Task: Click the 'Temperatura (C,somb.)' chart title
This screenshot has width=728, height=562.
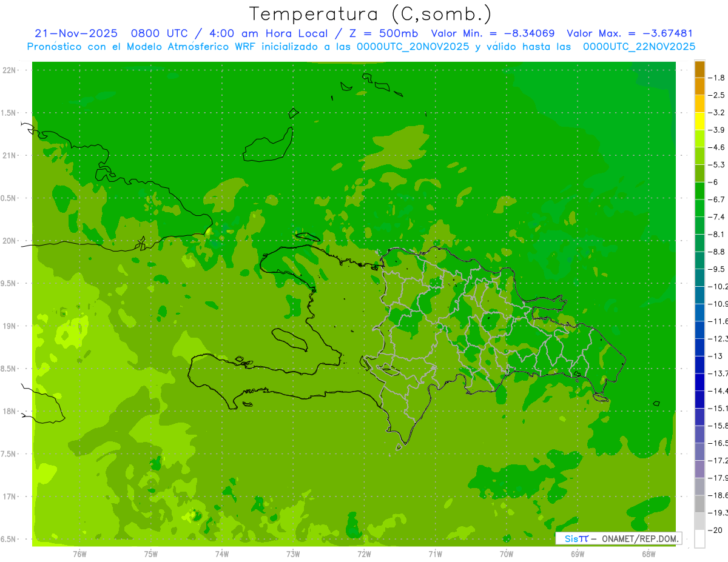Action: [371, 14]
